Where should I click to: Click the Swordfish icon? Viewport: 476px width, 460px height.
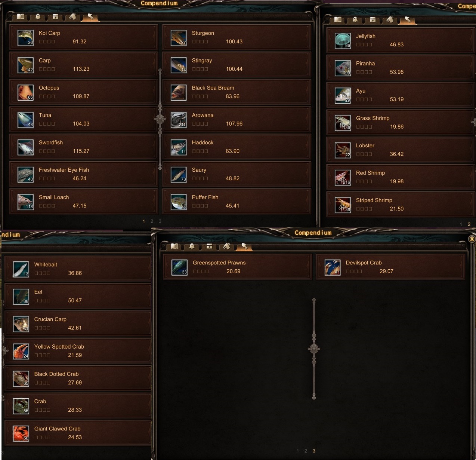[25, 147]
